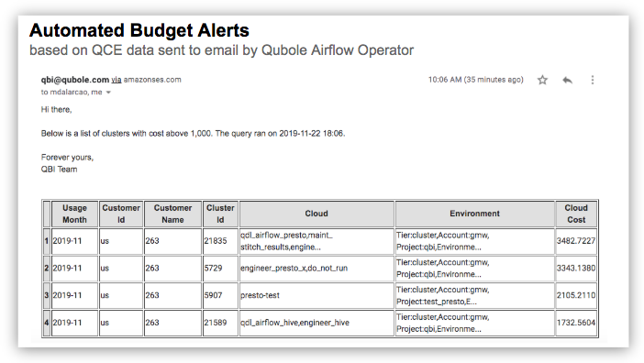
Task: Click sender address qbi@qubole.com
Action: [75, 80]
